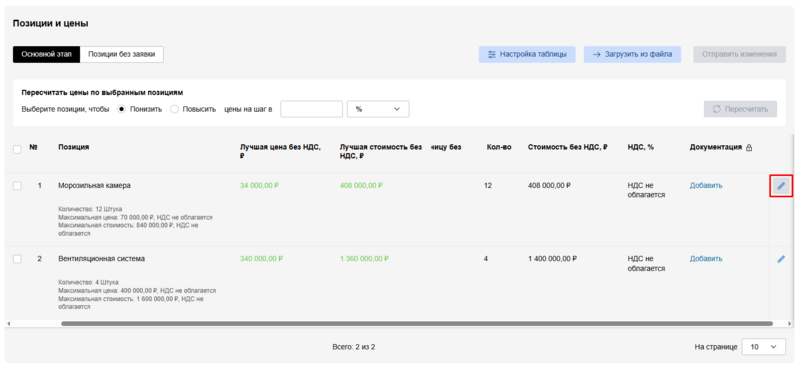Click the Количество: 12 Штука detail
The height and width of the screenshot is (367, 800).
click(x=90, y=209)
